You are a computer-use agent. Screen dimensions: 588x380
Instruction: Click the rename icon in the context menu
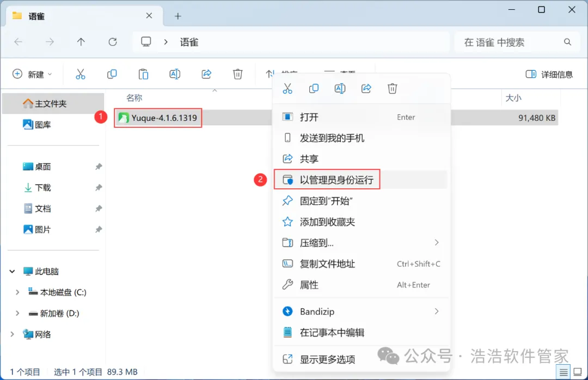340,89
